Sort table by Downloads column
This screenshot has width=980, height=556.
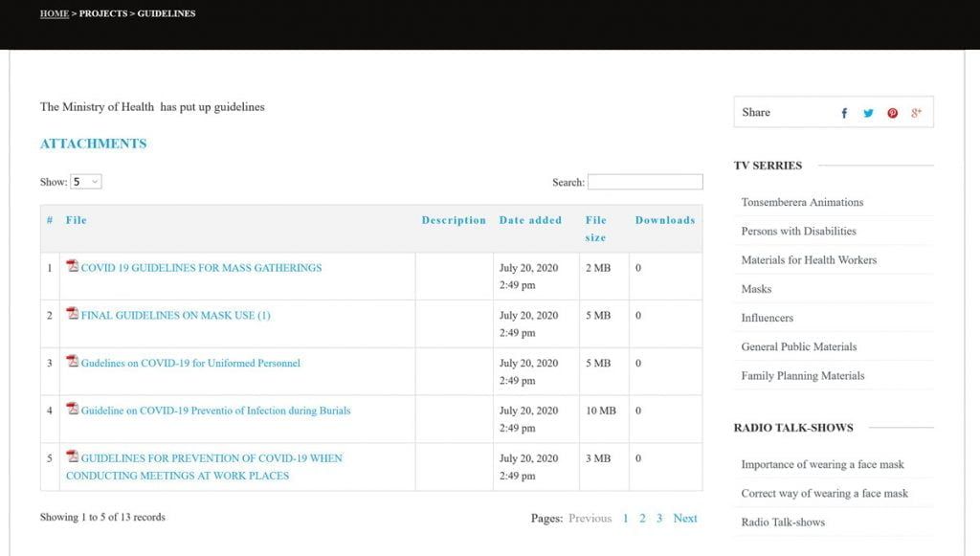pyautogui.click(x=665, y=220)
